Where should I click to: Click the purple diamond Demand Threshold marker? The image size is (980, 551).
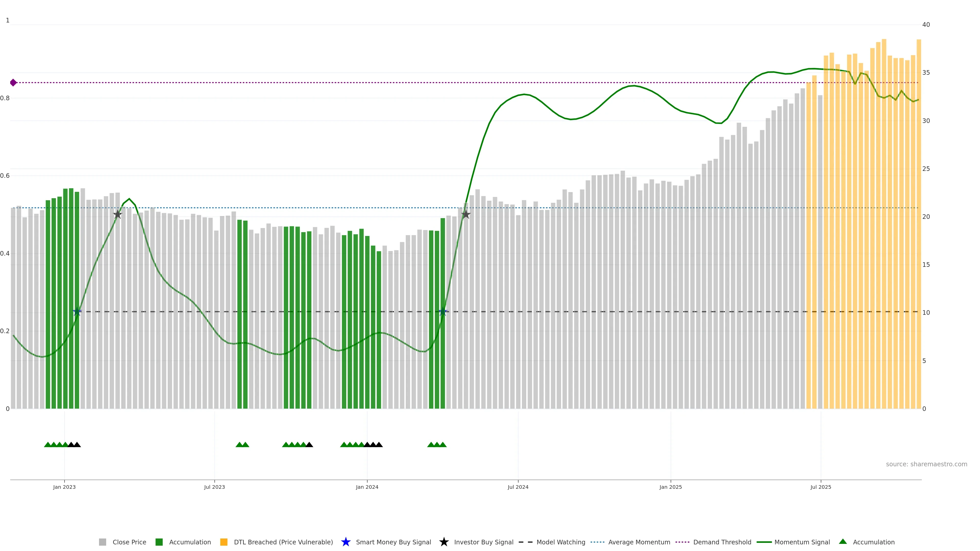[13, 82]
